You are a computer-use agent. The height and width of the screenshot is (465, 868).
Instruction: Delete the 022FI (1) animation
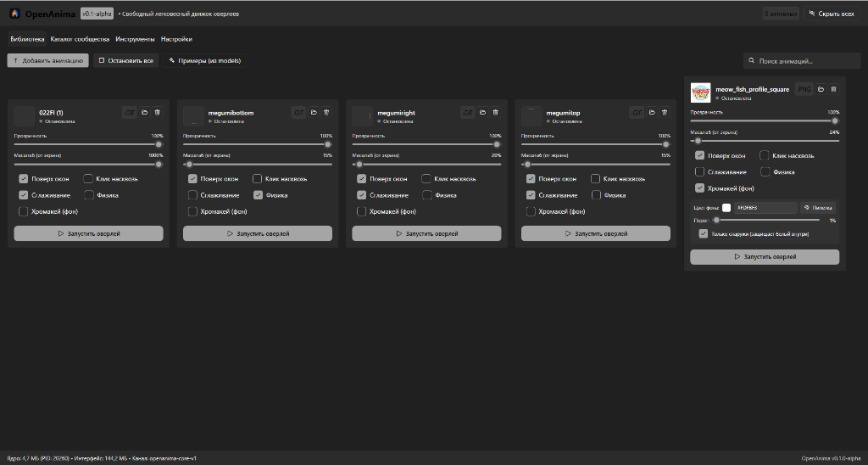click(x=157, y=113)
